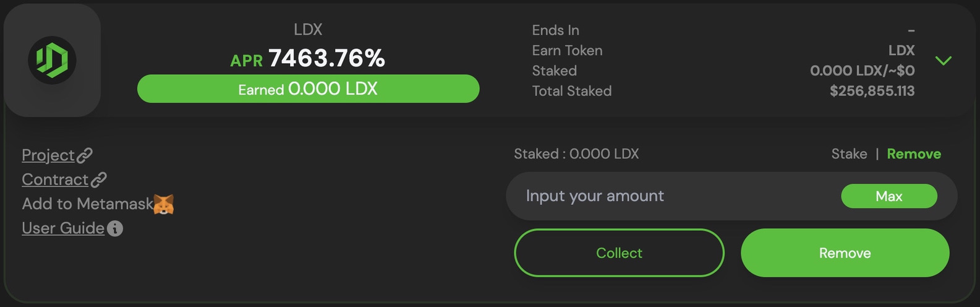Image resolution: width=980 pixels, height=307 pixels.
Task: Click the green Earned 0.000 LDX bar
Action: (x=308, y=89)
